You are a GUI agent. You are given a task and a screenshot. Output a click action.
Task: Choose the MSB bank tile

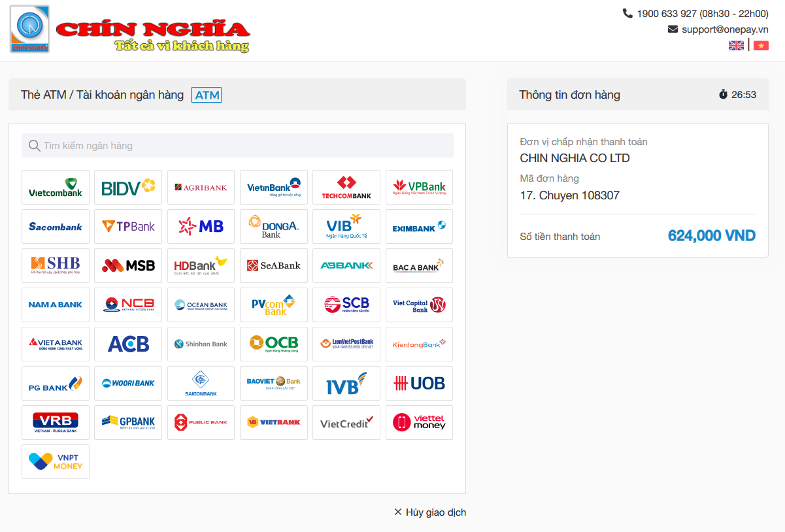[128, 266]
